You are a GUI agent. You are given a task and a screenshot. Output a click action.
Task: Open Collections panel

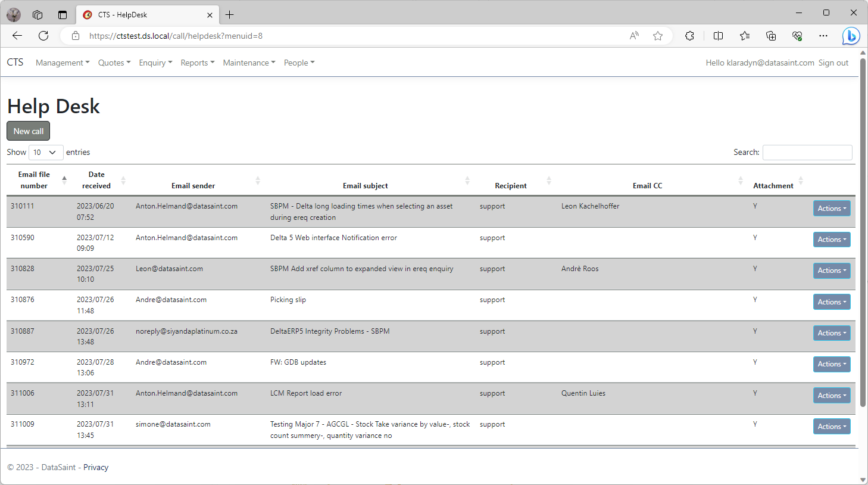click(771, 36)
